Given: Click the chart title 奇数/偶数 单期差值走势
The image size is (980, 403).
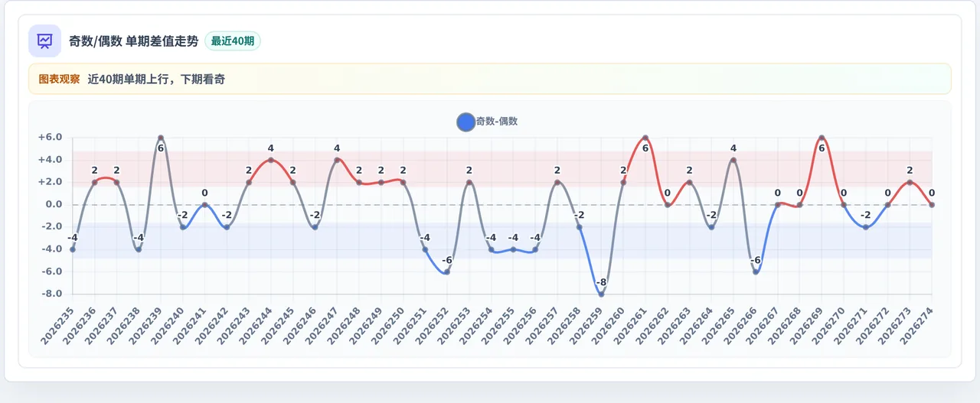Looking at the screenshot, I should pyautogui.click(x=134, y=41).
